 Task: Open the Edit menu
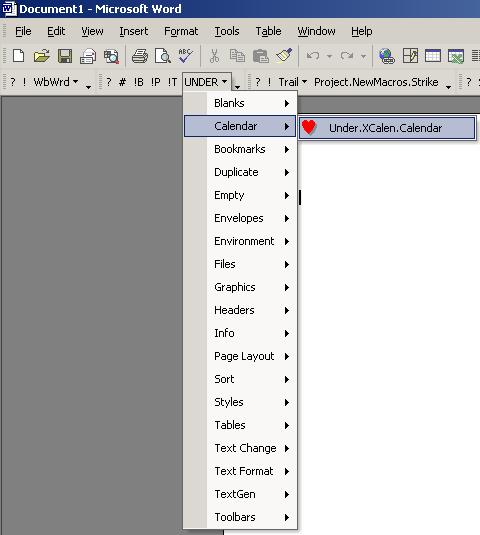pos(56,31)
